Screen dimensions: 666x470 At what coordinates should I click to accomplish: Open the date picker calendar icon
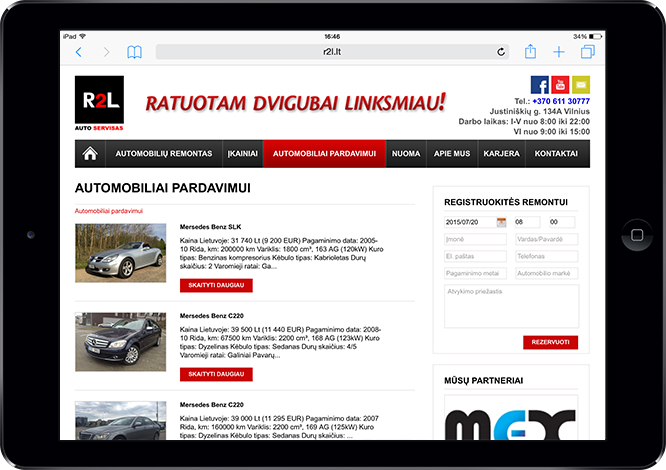pyautogui.click(x=501, y=222)
